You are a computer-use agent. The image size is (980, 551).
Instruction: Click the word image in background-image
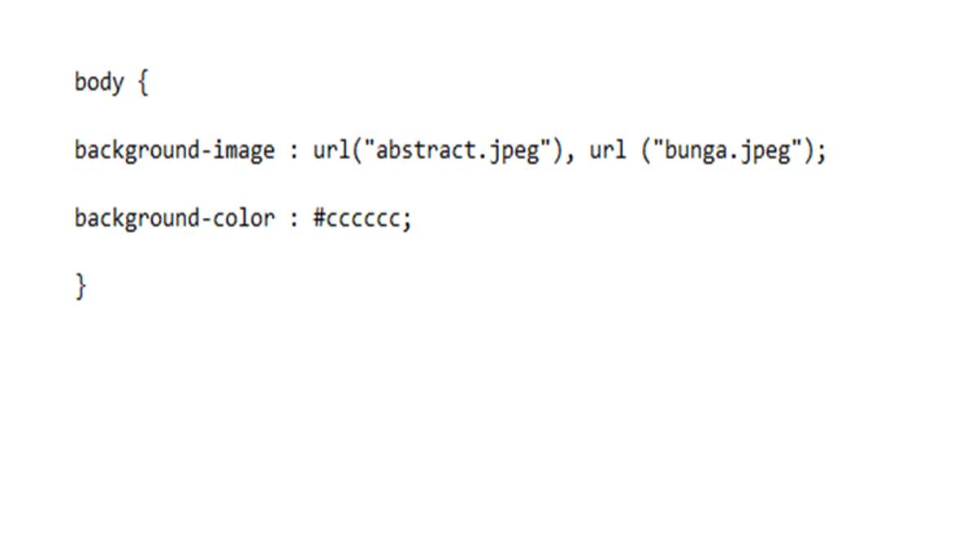pos(243,152)
